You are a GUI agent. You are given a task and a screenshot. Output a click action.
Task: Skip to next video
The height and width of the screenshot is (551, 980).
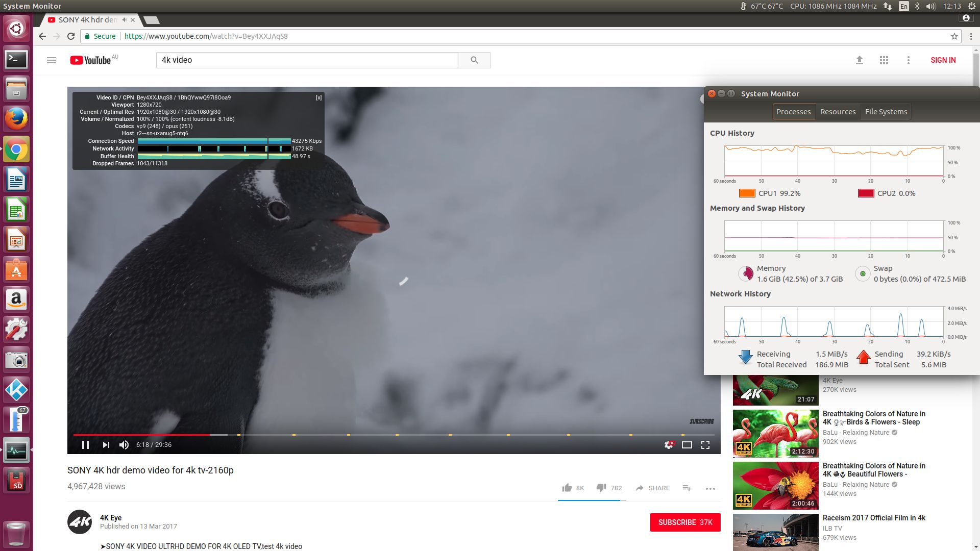106,445
